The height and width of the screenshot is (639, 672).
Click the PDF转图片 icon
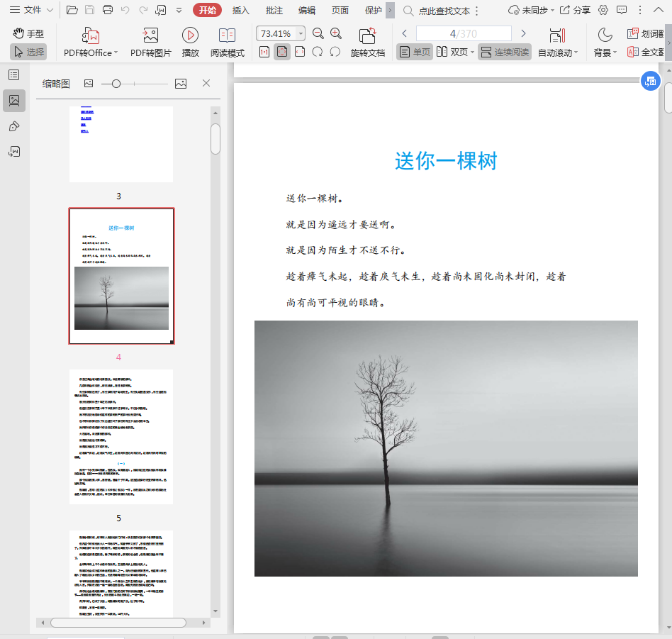[150, 35]
